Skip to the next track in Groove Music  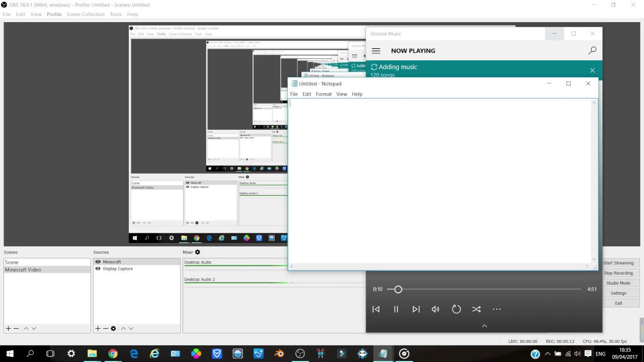pyautogui.click(x=416, y=309)
